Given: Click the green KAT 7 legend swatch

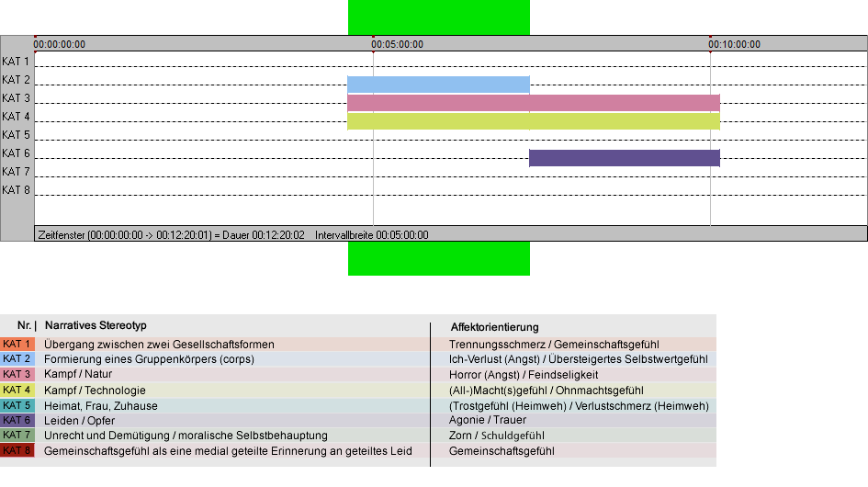Looking at the screenshot, I should pos(17,435).
